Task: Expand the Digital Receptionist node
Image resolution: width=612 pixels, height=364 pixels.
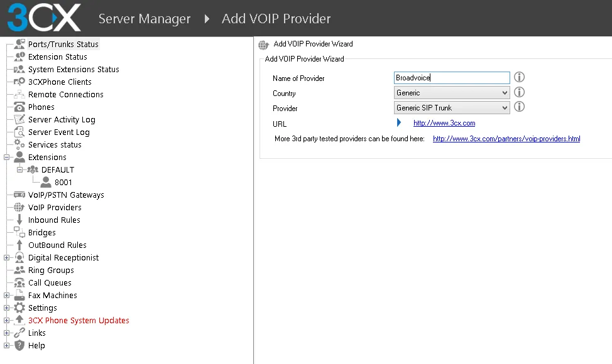Action: 7,258
